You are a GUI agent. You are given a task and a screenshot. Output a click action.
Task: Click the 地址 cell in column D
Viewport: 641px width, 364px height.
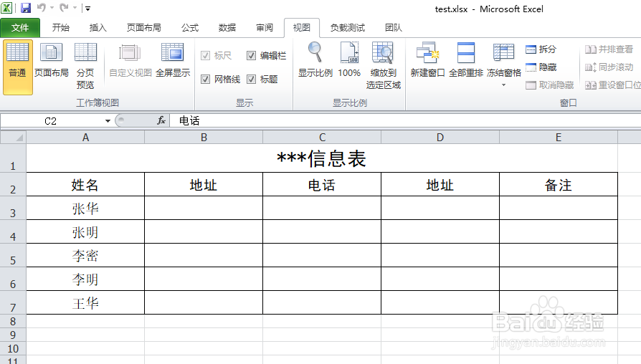[x=440, y=185]
